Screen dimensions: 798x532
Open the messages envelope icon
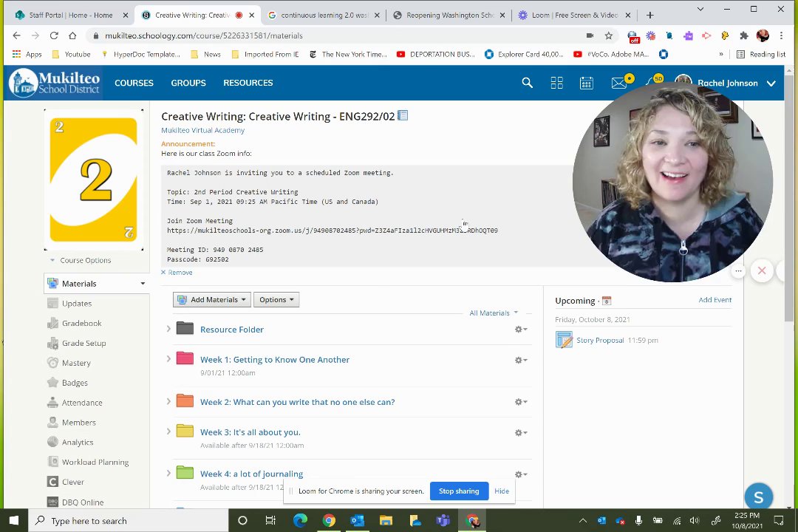pos(619,83)
